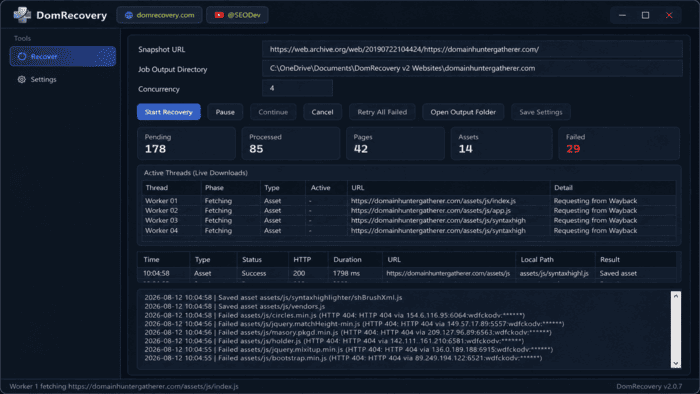Click the Time column header
This screenshot has width=700, height=394.
point(164,260)
